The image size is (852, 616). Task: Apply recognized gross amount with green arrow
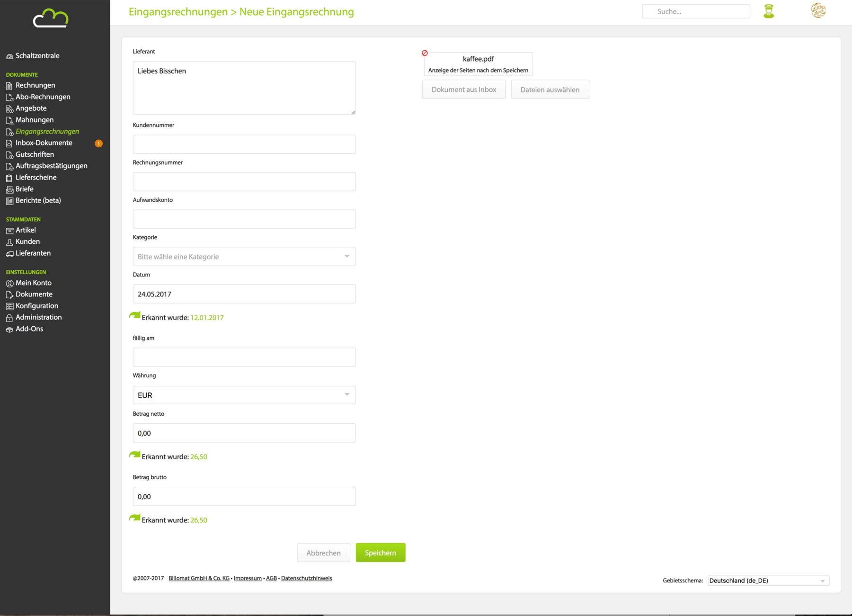click(135, 518)
